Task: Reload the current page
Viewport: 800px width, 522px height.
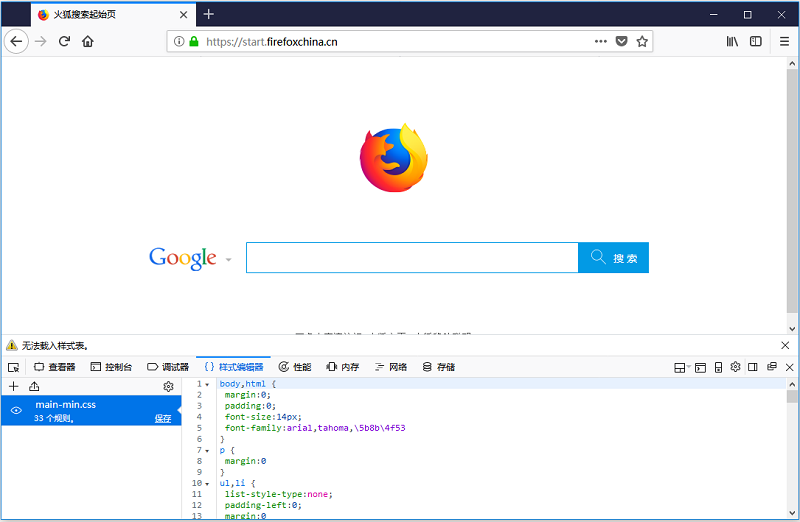Action: coord(64,41)
